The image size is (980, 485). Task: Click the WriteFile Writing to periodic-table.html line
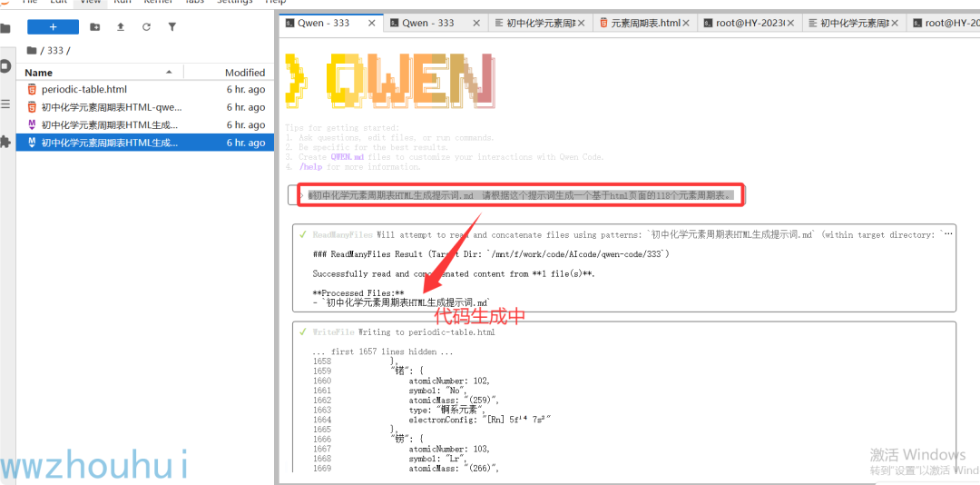click(404, 332)
